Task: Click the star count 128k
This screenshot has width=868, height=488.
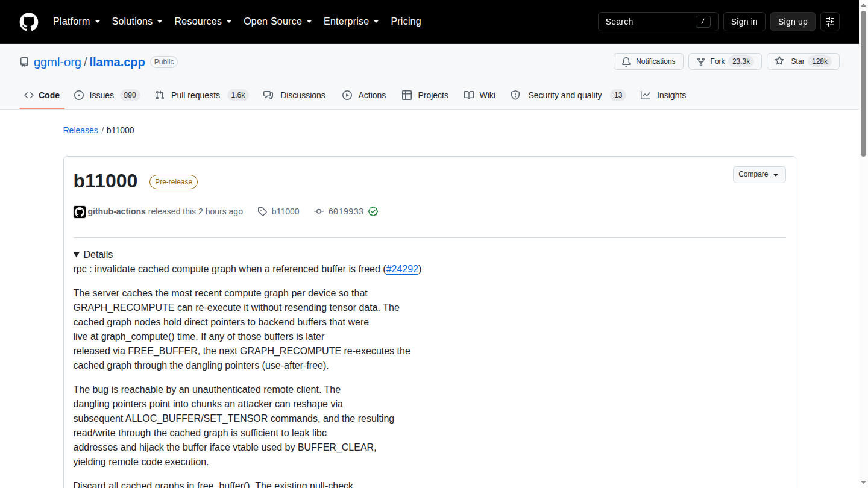Action: (820, 61)
